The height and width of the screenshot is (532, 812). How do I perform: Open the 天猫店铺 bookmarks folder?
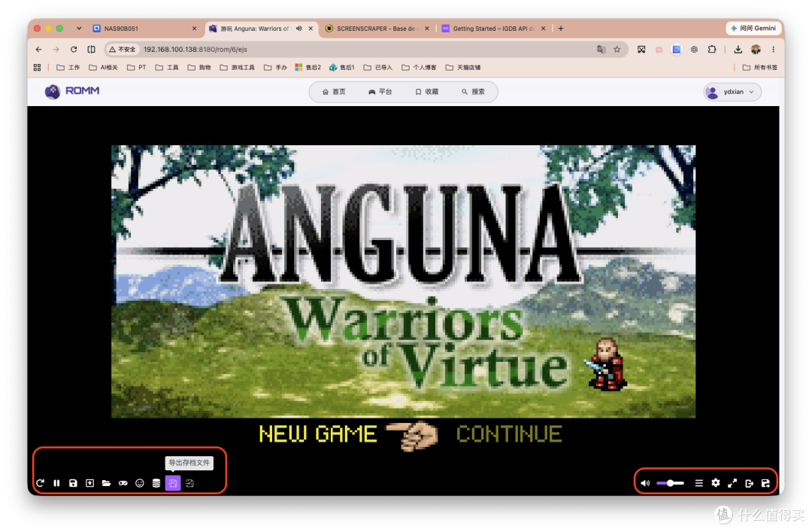click(x=463, y=68)
